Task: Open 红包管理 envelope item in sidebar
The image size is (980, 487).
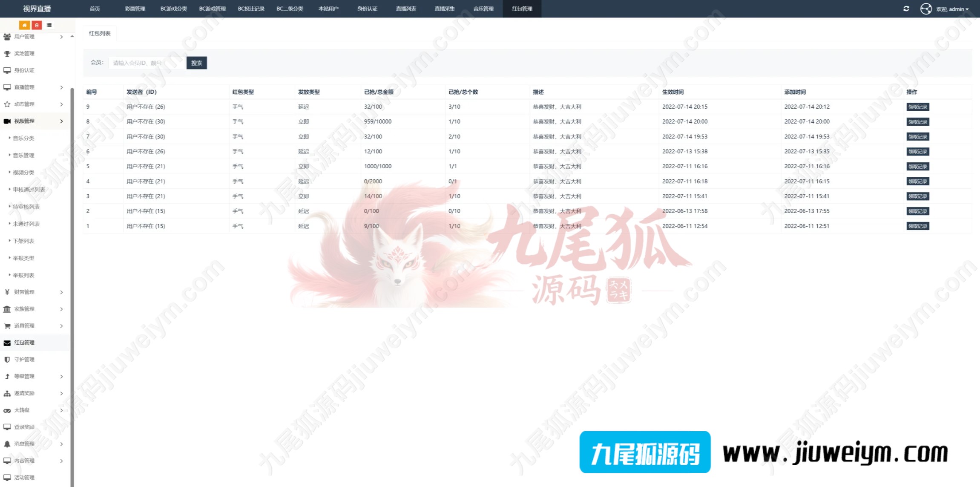Action: coord(24,343)
